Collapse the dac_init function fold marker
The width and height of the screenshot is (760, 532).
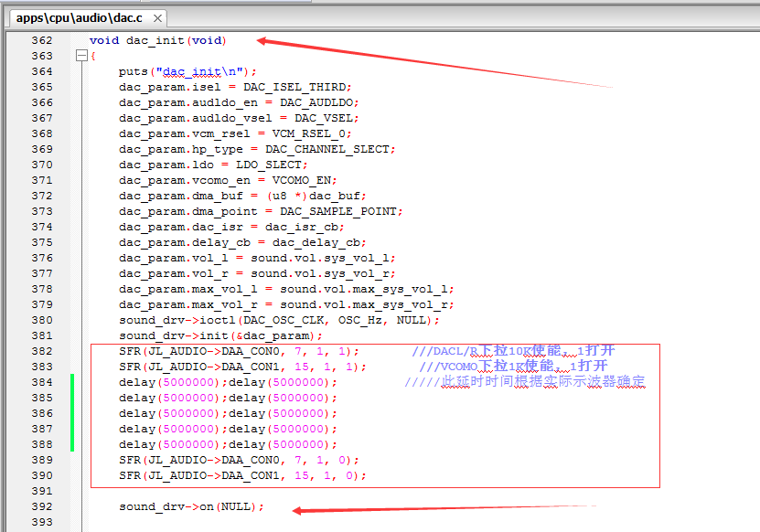[x=81, y=56]
